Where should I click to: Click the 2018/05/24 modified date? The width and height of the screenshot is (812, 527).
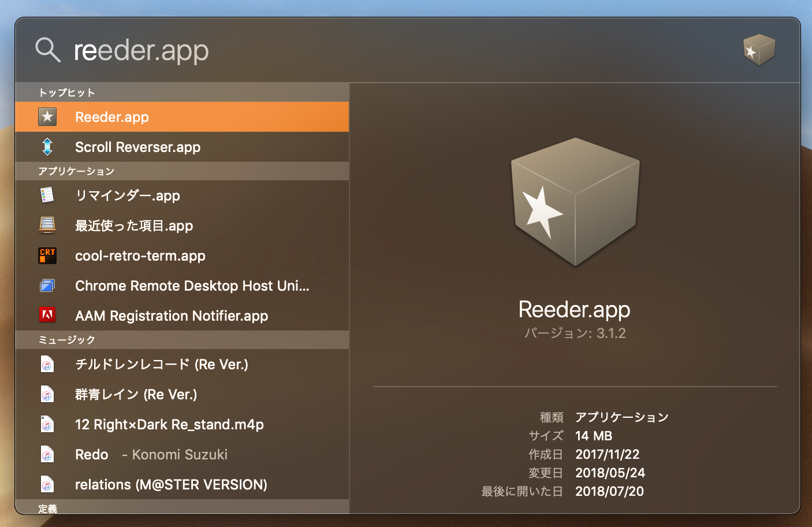610,473
